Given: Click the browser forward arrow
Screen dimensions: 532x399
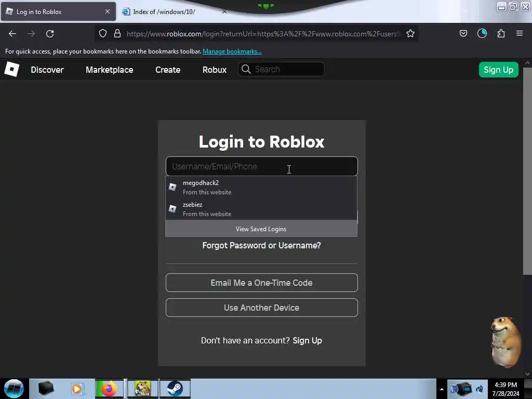Looking at the screenshot, I should [31, 34].
